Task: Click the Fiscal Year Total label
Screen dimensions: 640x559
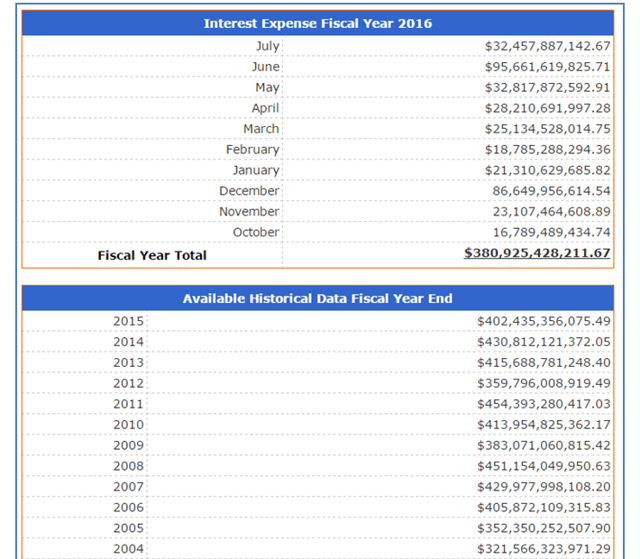Action: 152,255
